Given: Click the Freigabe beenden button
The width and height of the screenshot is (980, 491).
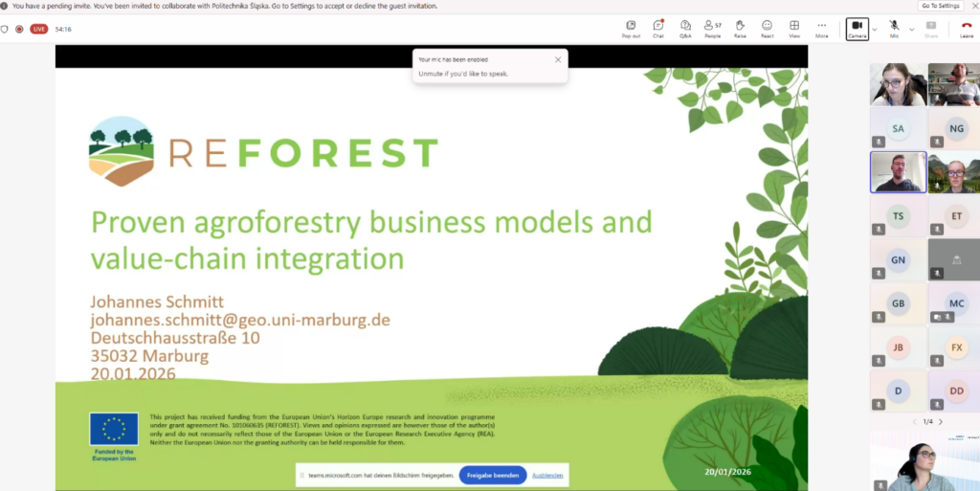Looking at the screenshot, I should pyautogui.click(x=492, y=475).
